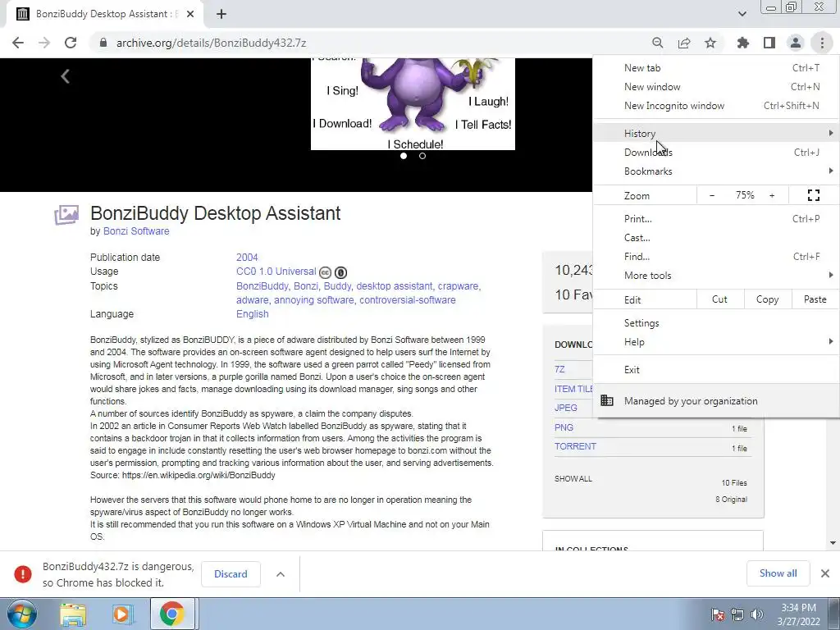The image size is (840, 630).
Task: Go back to the previous page
Action: point(18,43)
